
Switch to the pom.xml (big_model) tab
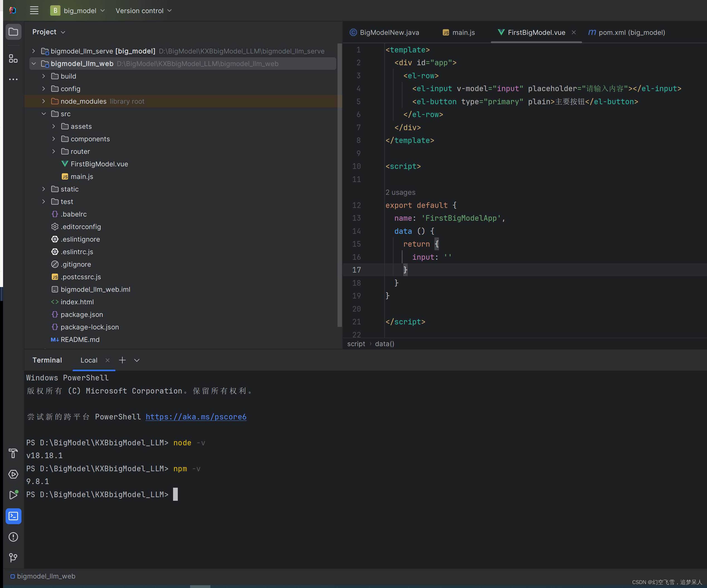click(x=626, y=32)
